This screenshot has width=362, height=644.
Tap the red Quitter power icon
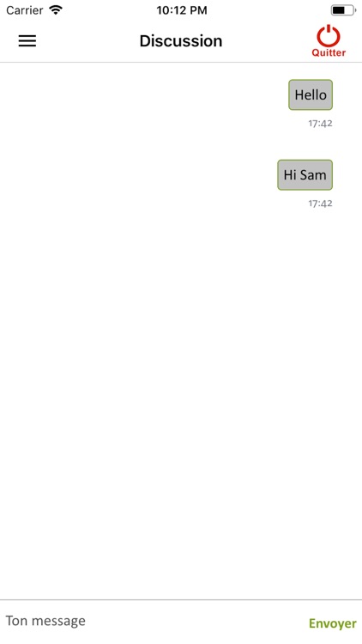point(329,36)
